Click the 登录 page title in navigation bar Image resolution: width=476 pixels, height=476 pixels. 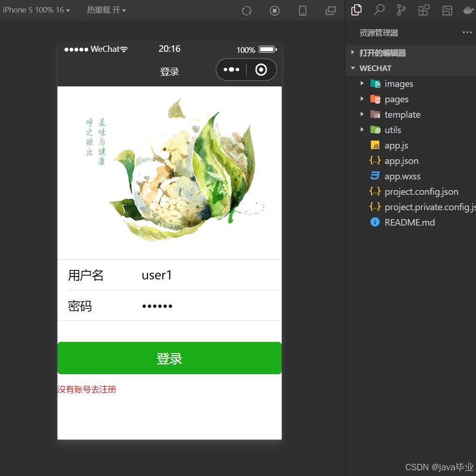[x=170, y=71]
